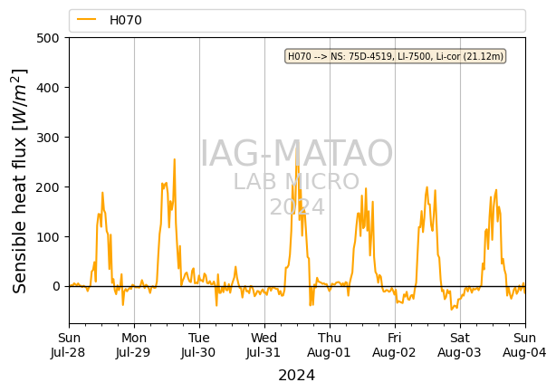Click the y-axis tick label 500

coord(47,38)
